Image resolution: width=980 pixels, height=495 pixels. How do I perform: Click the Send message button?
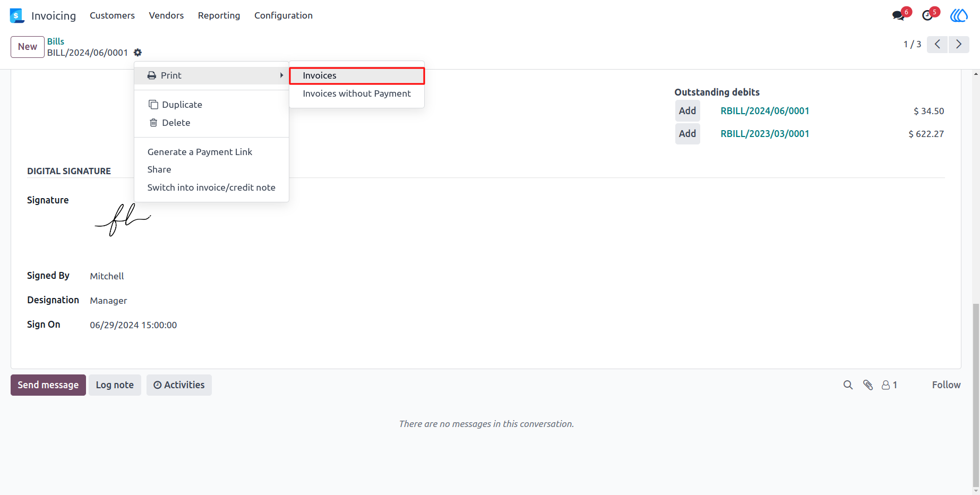[48, 385]
